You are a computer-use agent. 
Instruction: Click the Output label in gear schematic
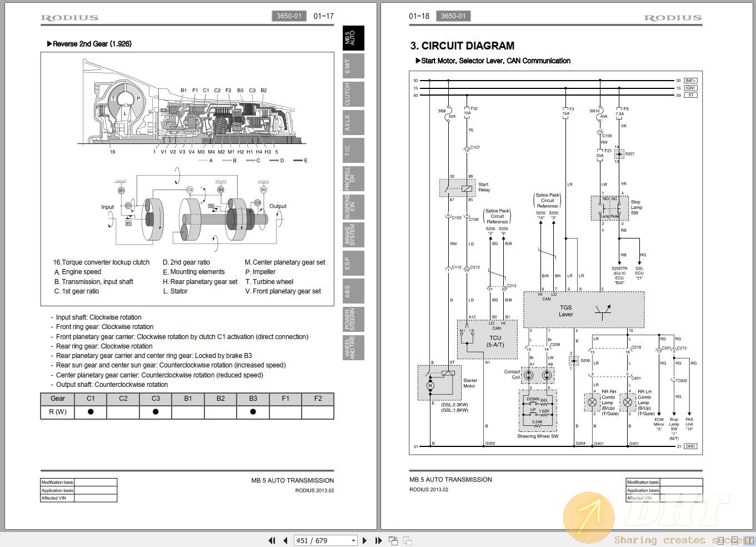(x=278, y=206)
